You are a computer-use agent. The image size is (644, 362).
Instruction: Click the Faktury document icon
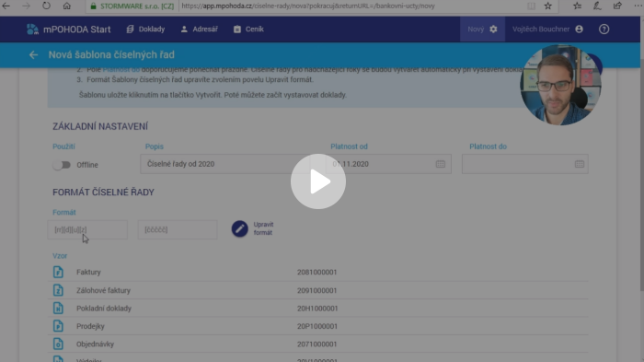(58, 273)
